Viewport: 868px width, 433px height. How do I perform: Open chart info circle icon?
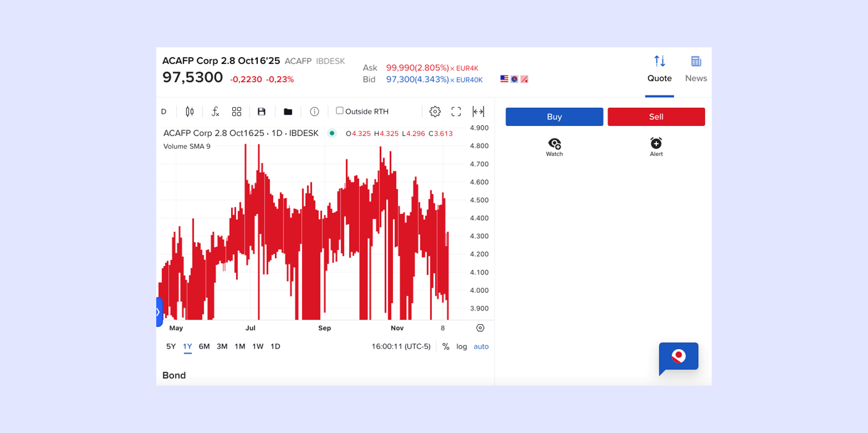click(314, 112)
